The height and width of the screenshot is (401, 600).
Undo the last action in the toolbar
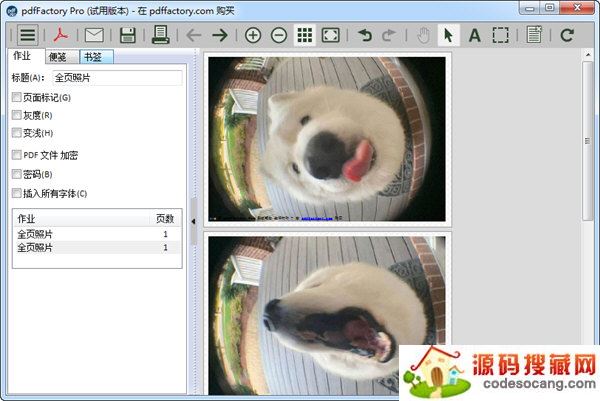pyautogui.click(x=365, y=35)
